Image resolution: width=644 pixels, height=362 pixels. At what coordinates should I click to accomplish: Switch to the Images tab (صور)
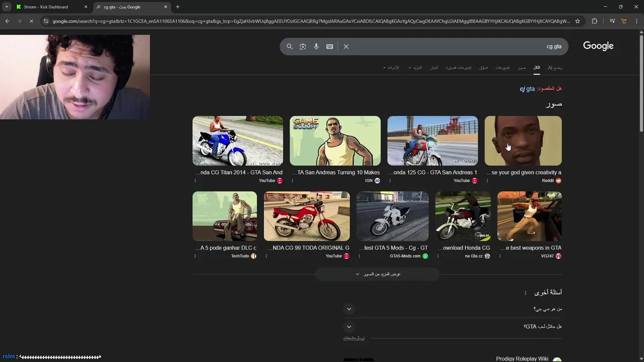pyautogui.click(x=522, y=67)
